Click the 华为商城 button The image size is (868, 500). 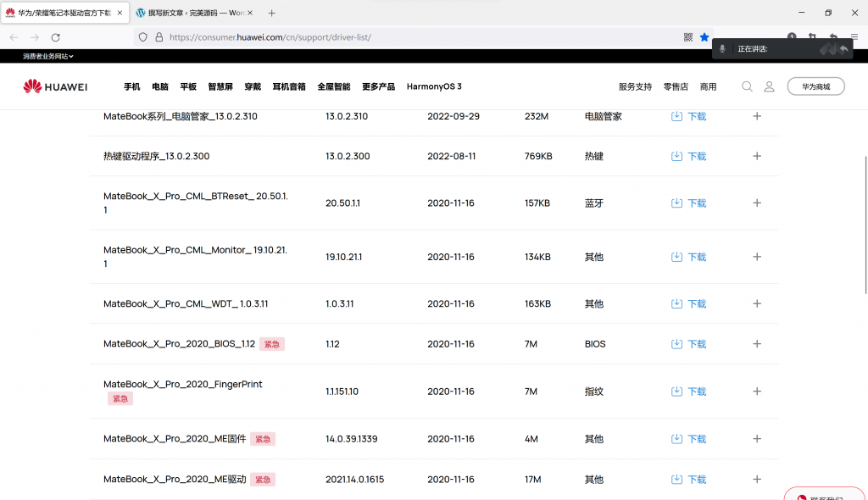[815, 86]
